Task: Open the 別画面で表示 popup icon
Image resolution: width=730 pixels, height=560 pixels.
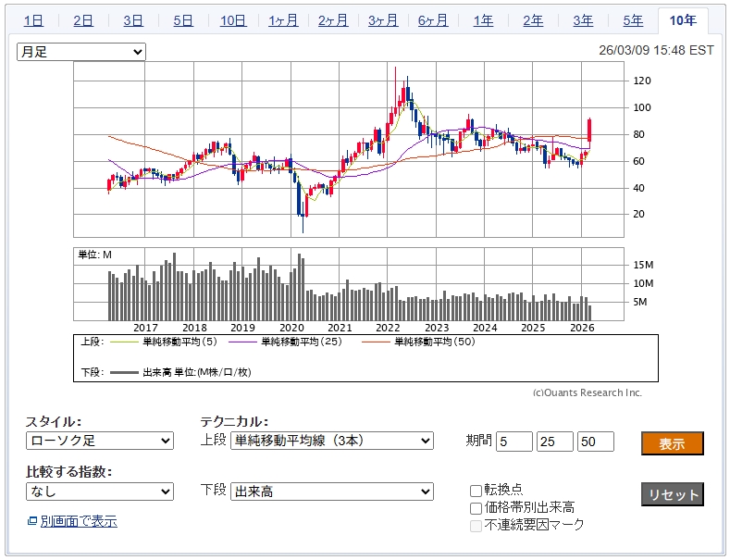Action: (x=32, y=522)
